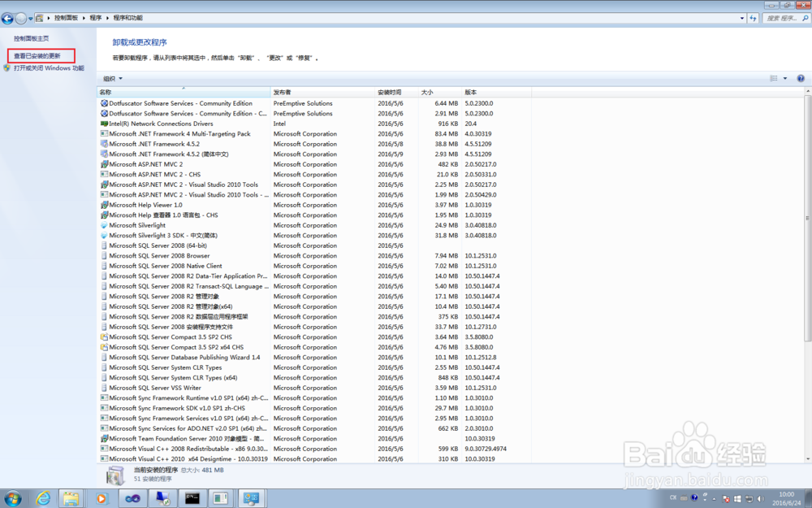This screenshot has width=812, height=508.
Task: Select Microsoft SQL Server 2008 安装程序支持文件
Action: point(171,327)
